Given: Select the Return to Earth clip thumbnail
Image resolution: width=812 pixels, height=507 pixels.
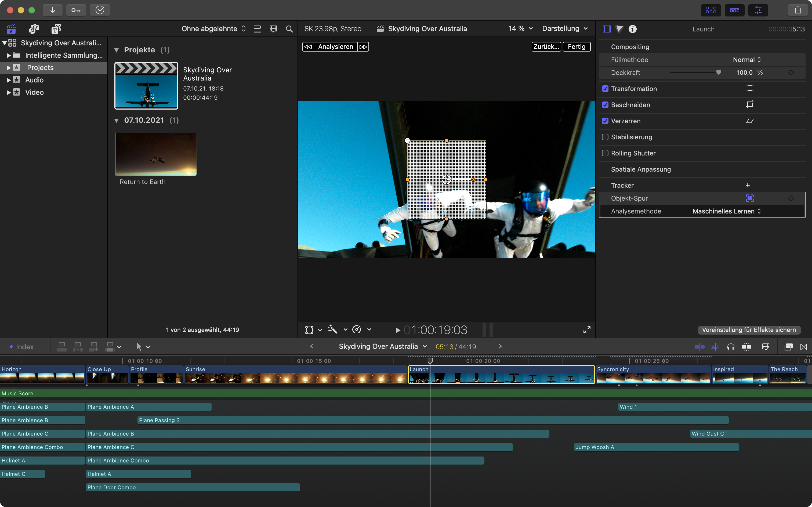Looking at the screenshot, I should tap(156, 154).
